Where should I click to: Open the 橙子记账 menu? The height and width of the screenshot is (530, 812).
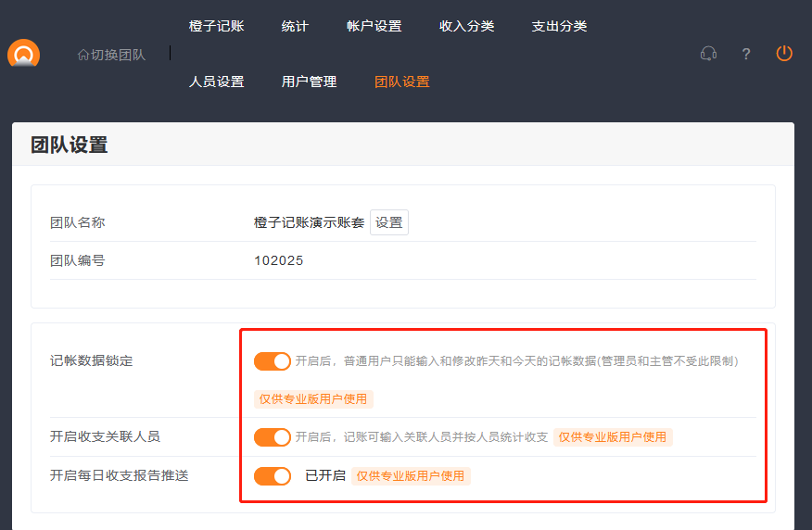coord(216,26)
